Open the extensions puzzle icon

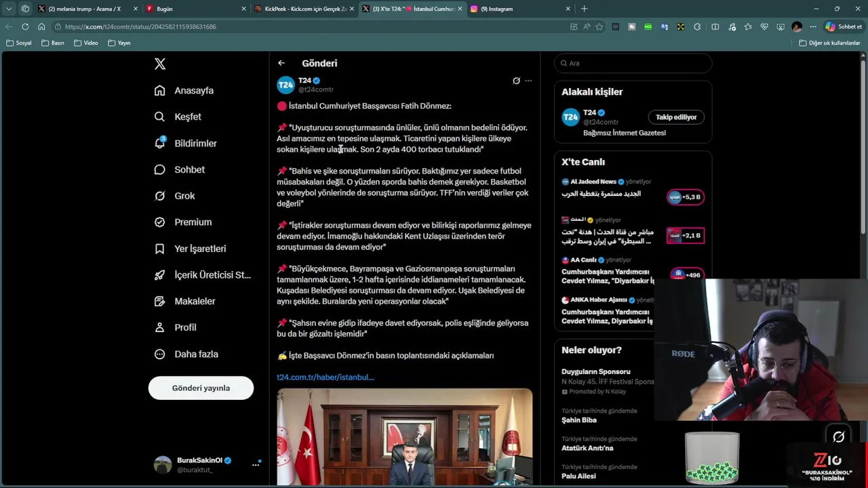point(697,26)
